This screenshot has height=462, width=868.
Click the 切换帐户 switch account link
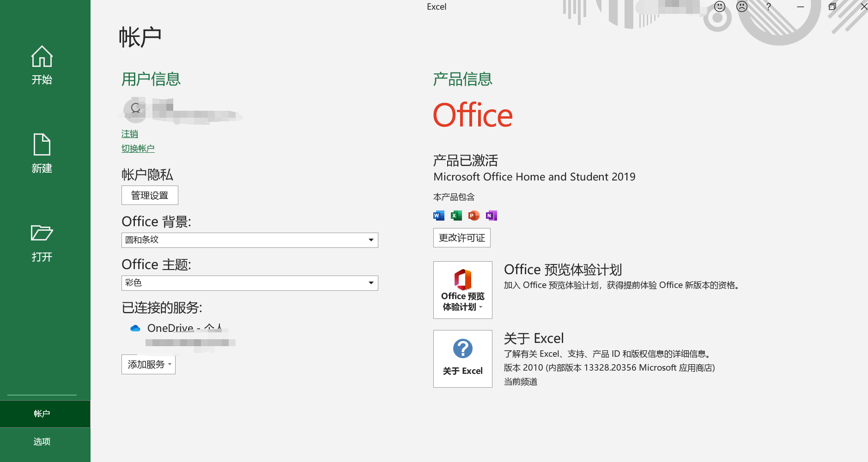(138, 149)
